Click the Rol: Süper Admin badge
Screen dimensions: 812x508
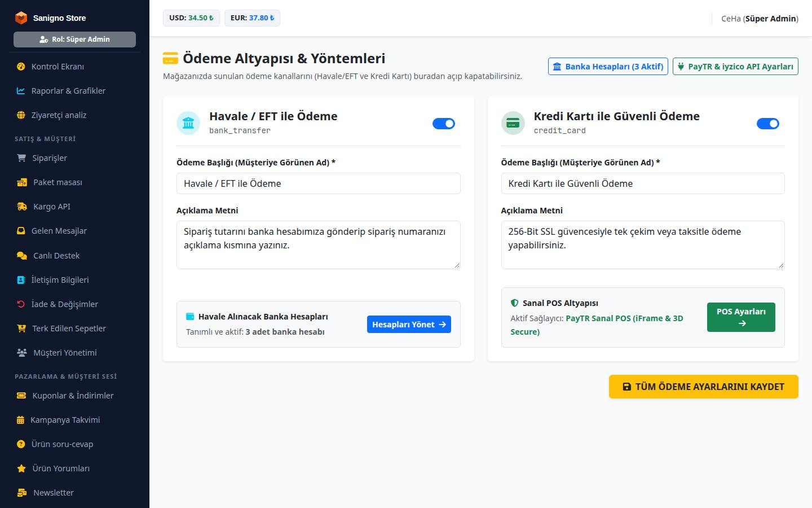pos(74,40)
